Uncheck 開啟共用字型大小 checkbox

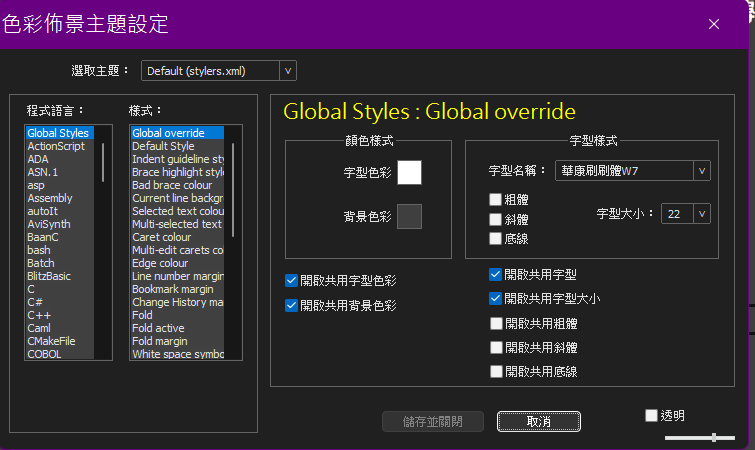(495, 298)
